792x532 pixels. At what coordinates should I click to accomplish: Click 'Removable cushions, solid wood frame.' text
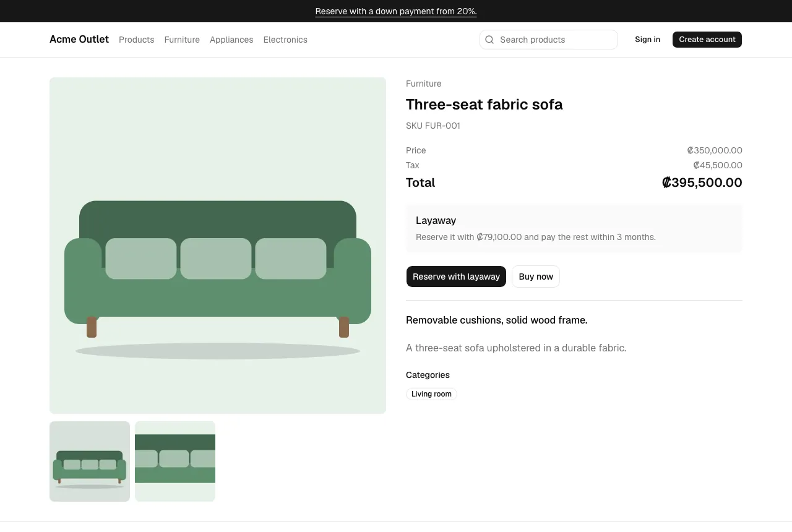tap(497, 320)
